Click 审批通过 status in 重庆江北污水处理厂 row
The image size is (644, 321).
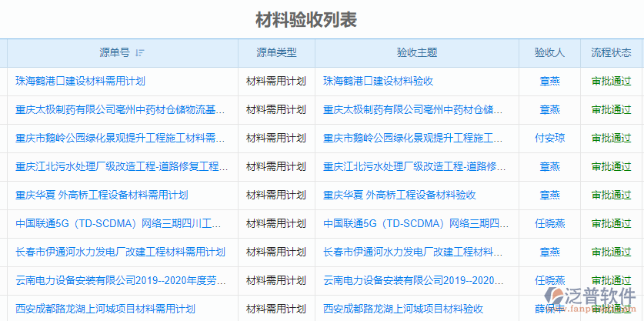click(x=611, y=166)
